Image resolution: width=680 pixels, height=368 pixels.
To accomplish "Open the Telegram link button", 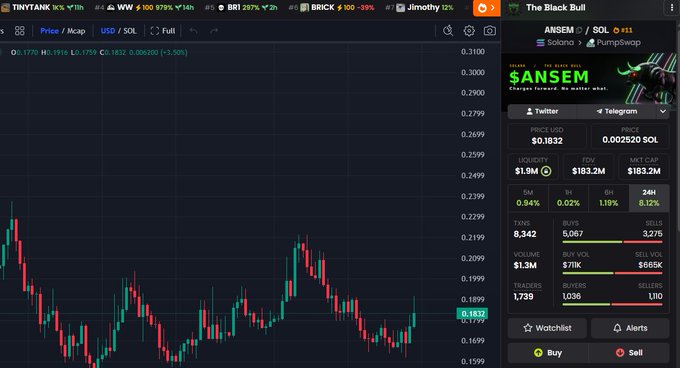I will click(616, 111).
